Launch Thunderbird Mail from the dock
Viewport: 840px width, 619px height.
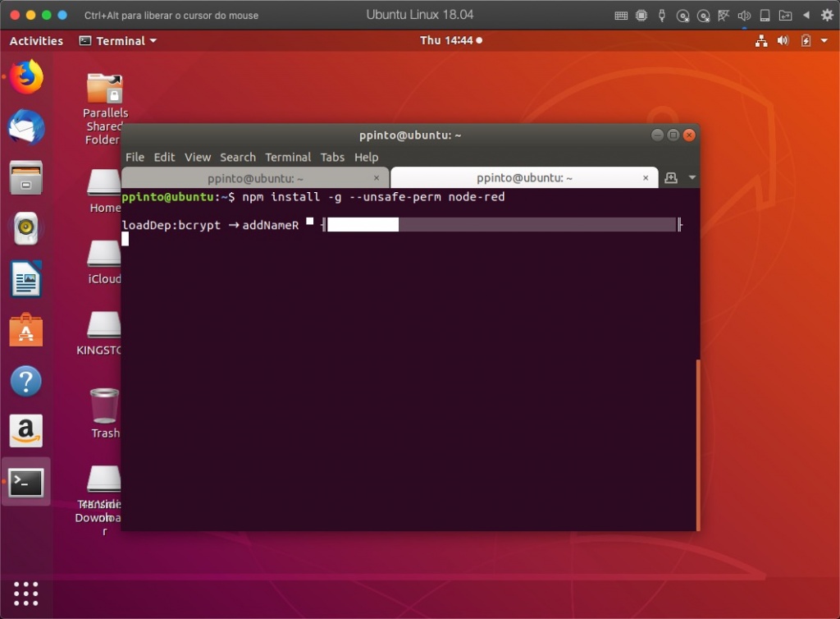tap(26, 128)
